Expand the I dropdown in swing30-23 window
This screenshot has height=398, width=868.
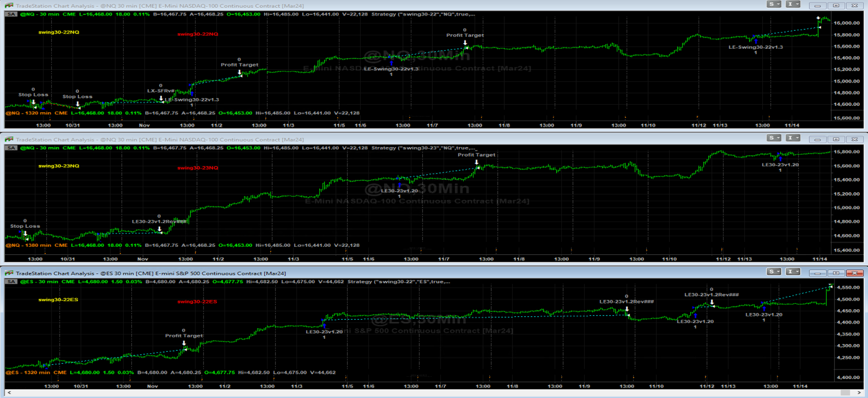(793, 138)
